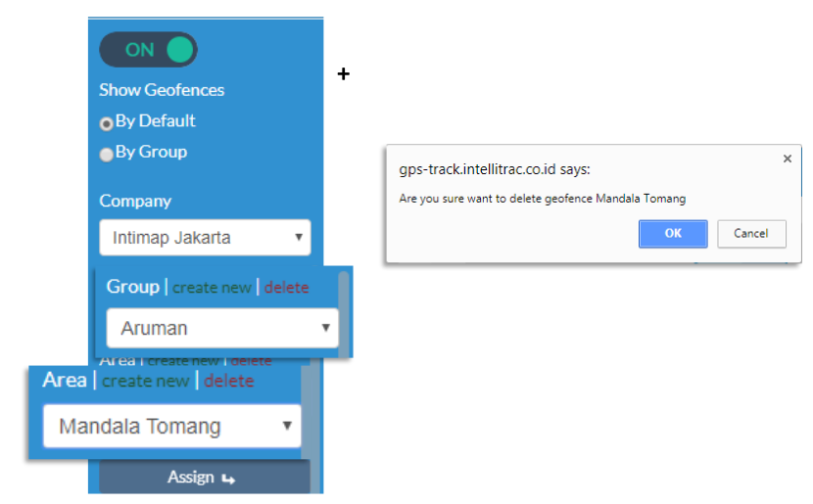The width and height of the screenshot is (813, 504).
Task: Click the return arrow icon on Assign
Action: click(227, 478)
